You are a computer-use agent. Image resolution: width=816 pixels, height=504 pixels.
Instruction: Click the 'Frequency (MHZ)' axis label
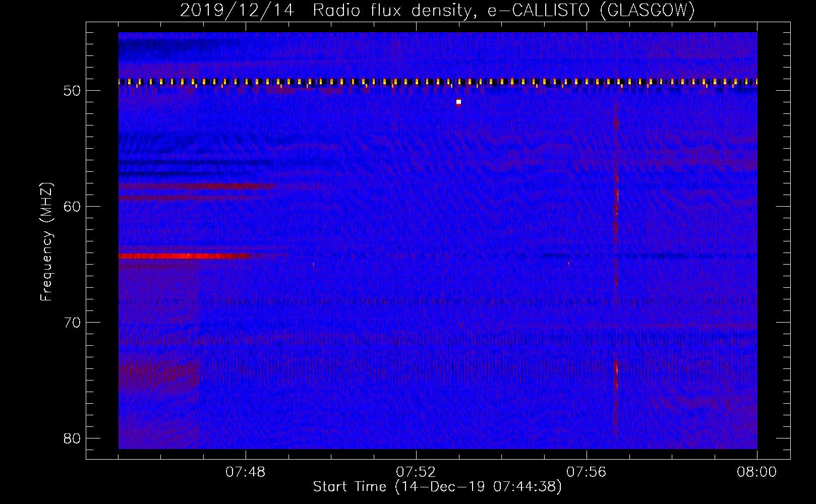coord(46,242)
